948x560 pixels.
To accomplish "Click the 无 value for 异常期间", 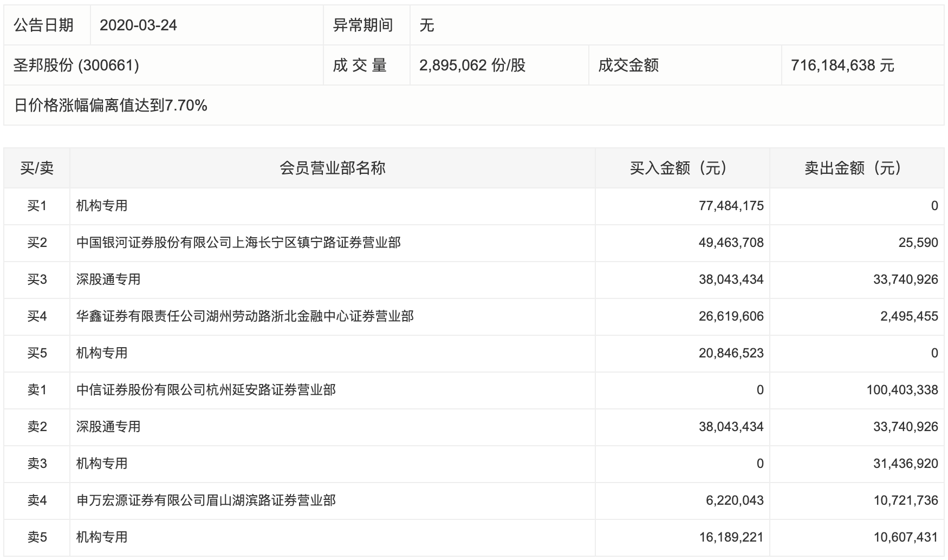I will [x=427, y=25].
